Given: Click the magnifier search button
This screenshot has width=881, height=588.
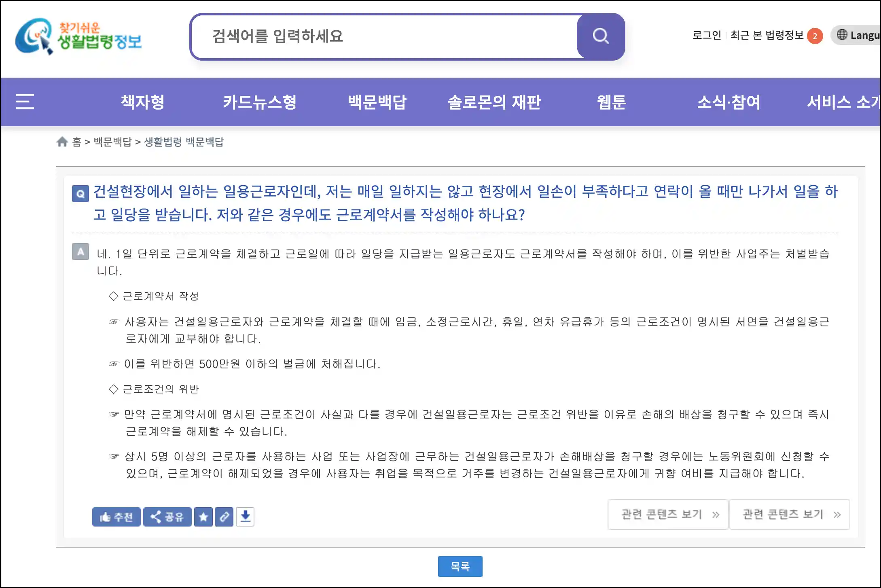Looking at the screenshot, I should tap(601, 36).
